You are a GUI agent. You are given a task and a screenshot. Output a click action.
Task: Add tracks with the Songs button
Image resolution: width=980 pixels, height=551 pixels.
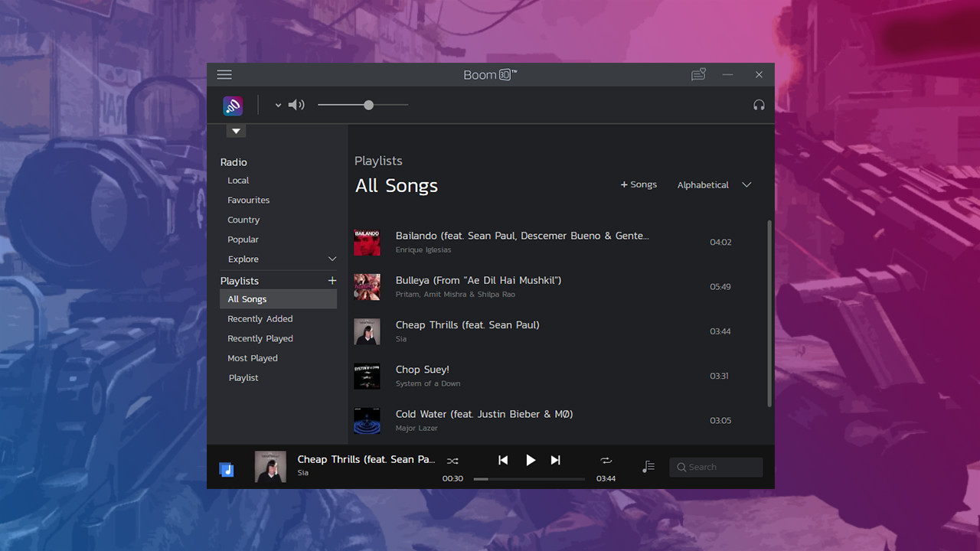[x=638, y=184]
